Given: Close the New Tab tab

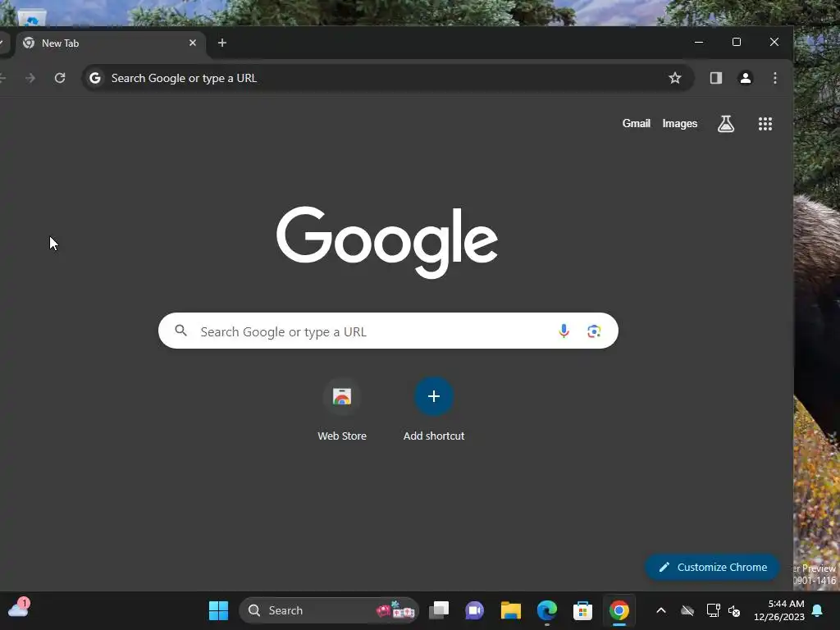Looking at the screenshot, I should point(193,43).
